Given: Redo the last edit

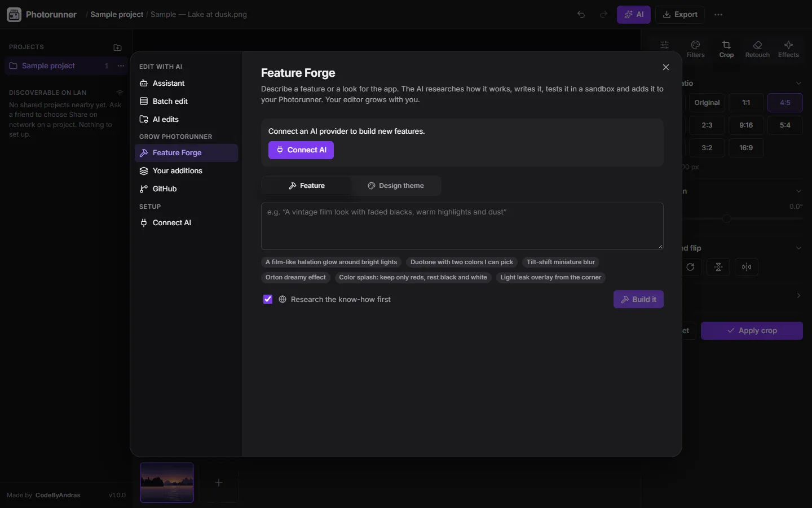Looking at the screenshot, I should [604, 15].
